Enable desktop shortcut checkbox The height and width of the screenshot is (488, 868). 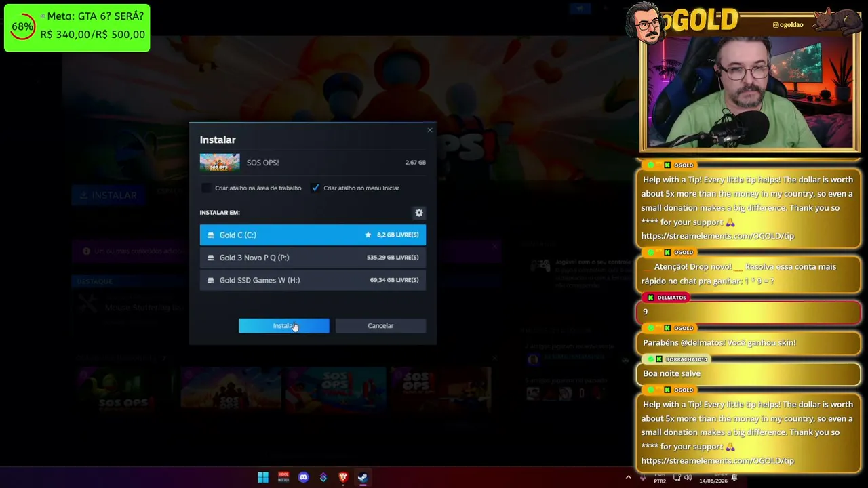[x=207, y=188]
